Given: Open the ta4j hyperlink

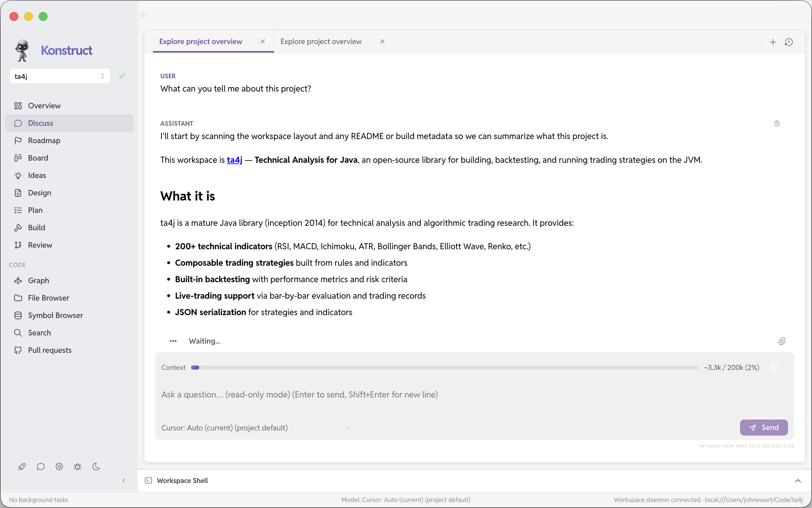Looking at the screenshot, I should 234,160.
